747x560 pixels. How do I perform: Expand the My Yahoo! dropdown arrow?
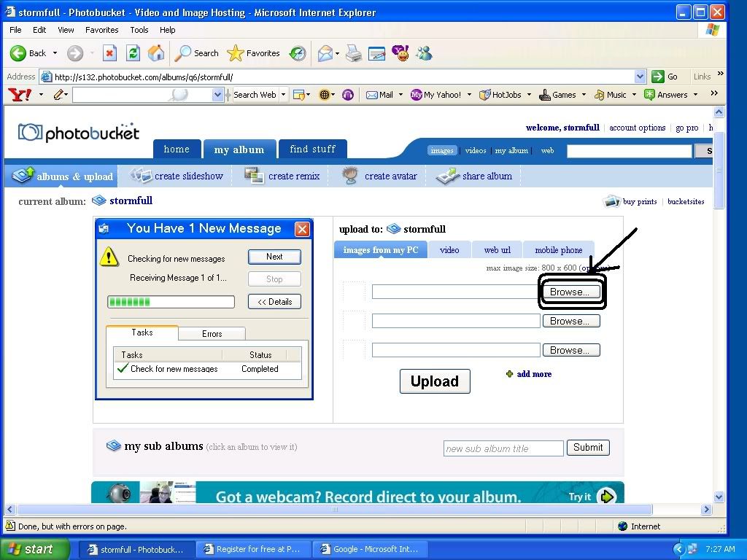pos(469,95)
